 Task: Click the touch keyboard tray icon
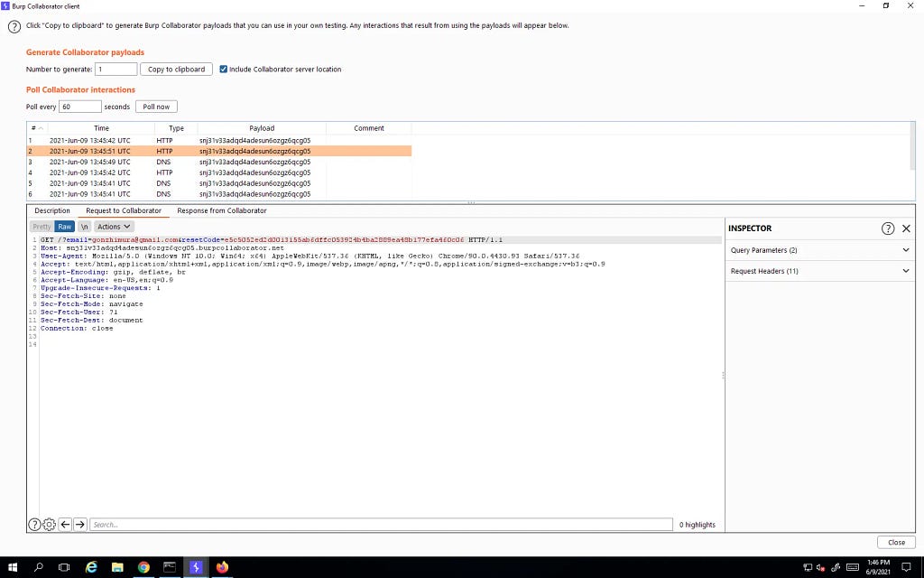click(852, 568)
